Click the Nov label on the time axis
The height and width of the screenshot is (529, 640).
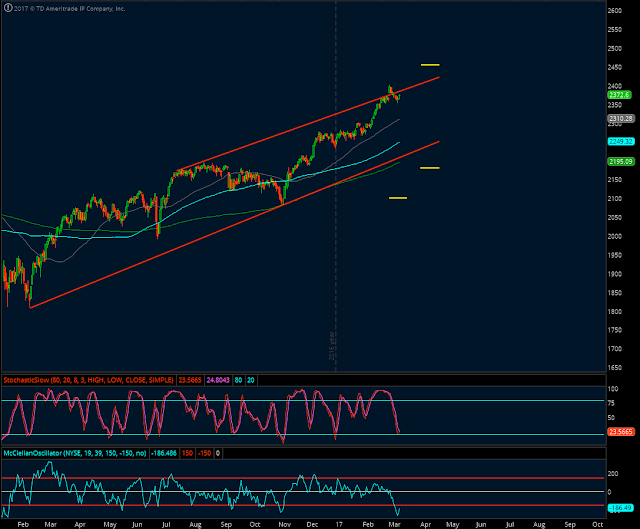284,524
